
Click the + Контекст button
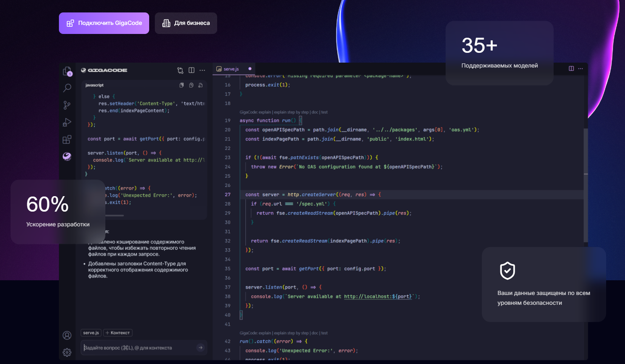tap(118, 333)
